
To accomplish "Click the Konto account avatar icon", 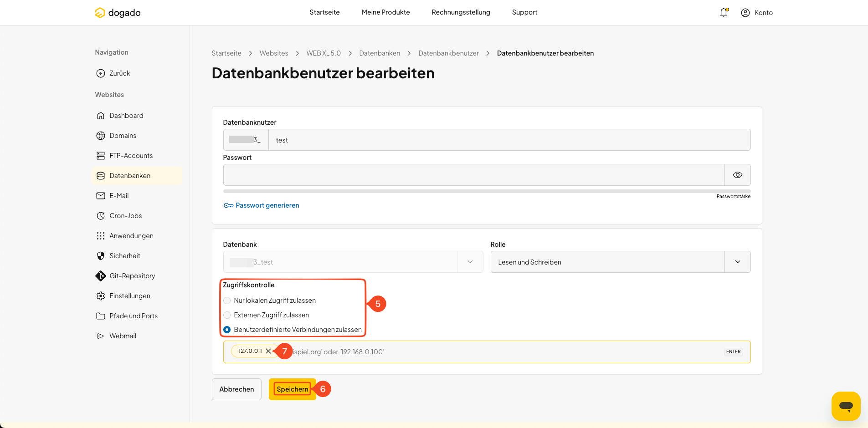I will tap(745, 13).
